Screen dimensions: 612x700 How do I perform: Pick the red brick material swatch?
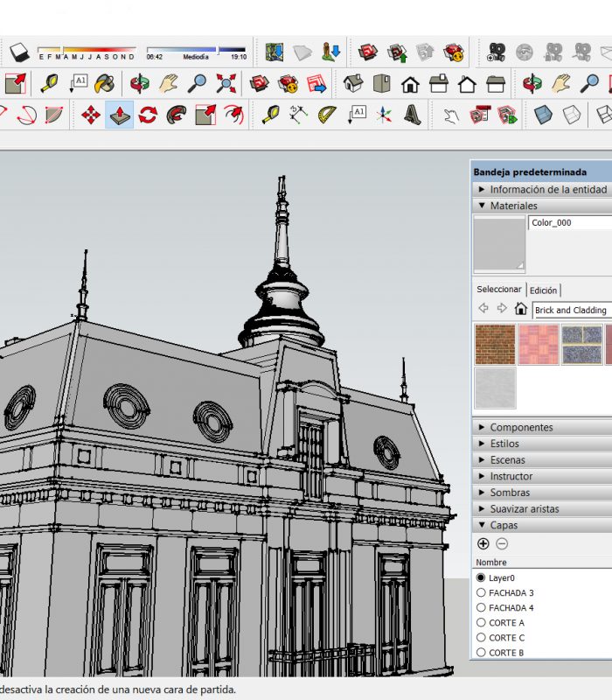[x=495, y=344]
